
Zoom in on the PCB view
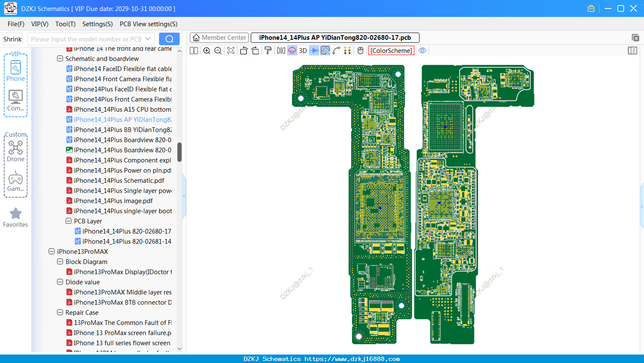(207, 51)
